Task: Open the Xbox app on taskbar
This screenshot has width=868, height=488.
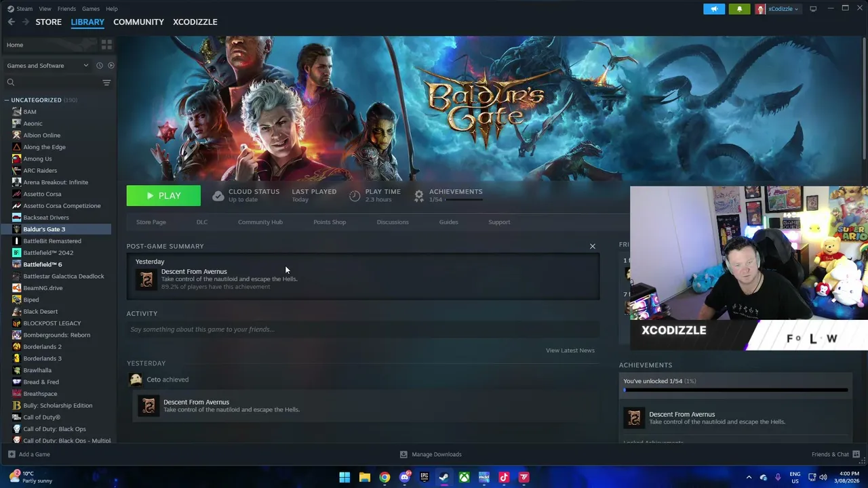Action: click(x=464, y=477)
